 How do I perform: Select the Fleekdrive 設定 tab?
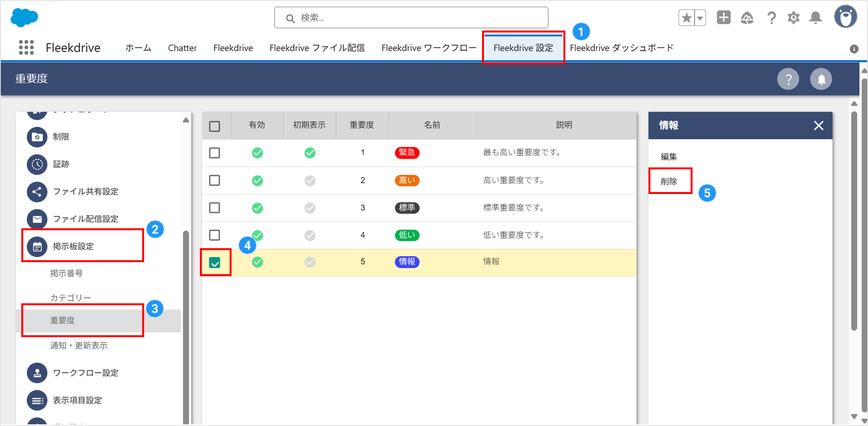[523, 48]
